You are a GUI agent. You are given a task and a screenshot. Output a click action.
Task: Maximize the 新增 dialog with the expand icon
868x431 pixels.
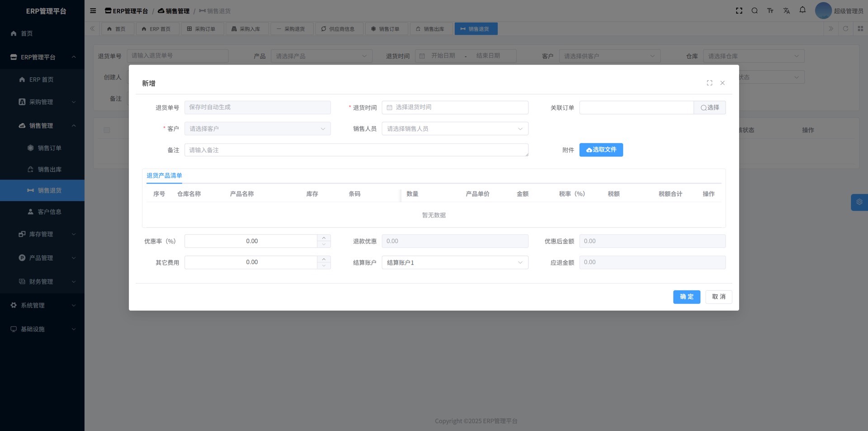[709, 83]
